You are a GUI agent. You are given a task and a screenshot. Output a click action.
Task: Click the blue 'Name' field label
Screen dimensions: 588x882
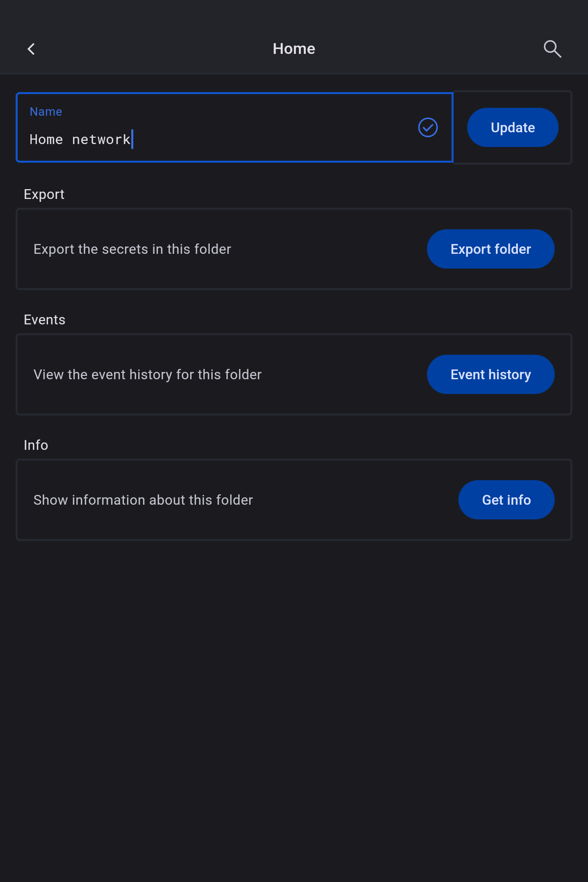(46, 112)
